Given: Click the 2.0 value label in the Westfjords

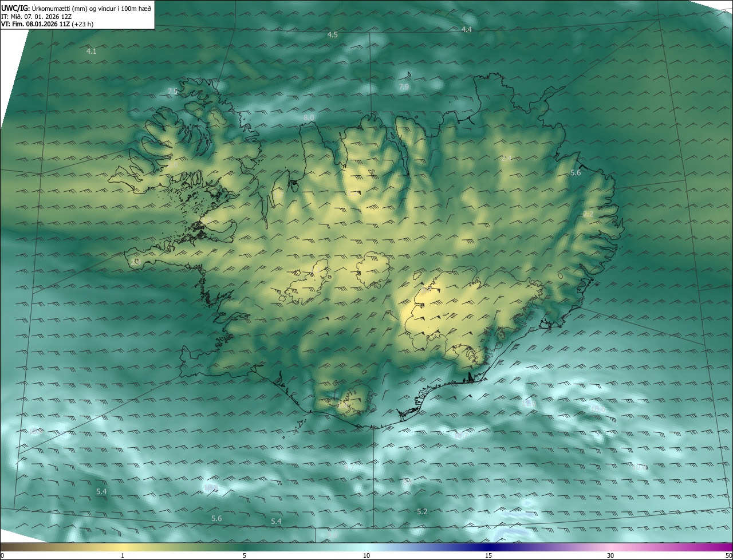Looking at the screenshot, I should click(x=172, y=164).
